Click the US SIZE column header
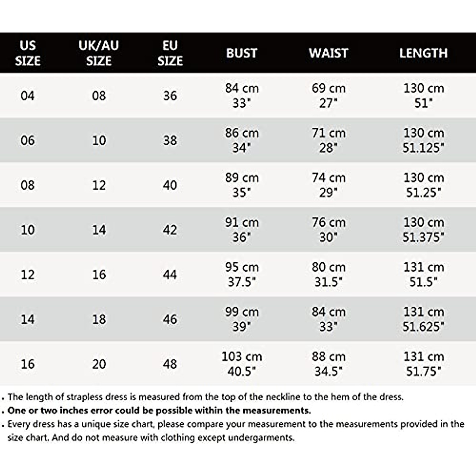Image resolution: width=476 pixels, height=476 pixels. point(27,53)
